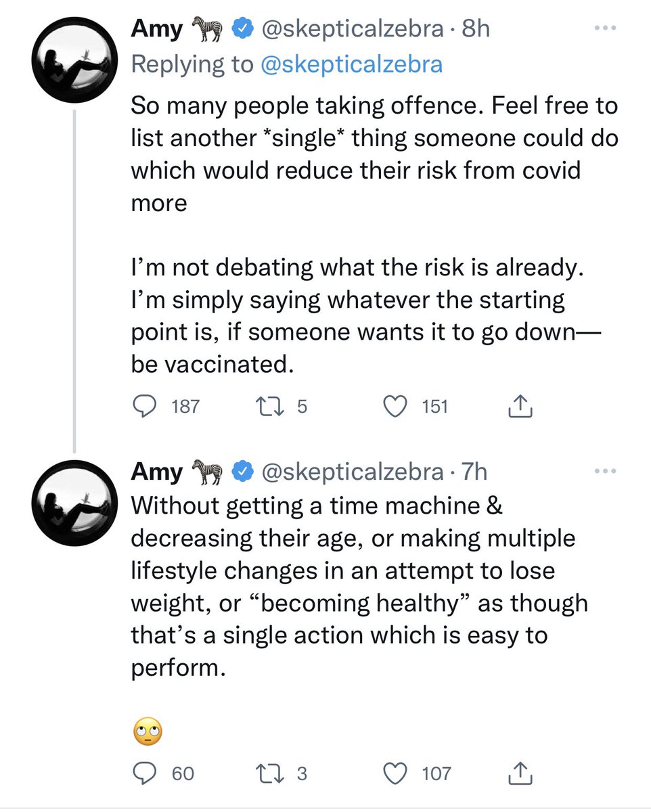Share the first tweet about being vaccinated
This screenshot has height=812, width=651.
click(x=519, y=406)
